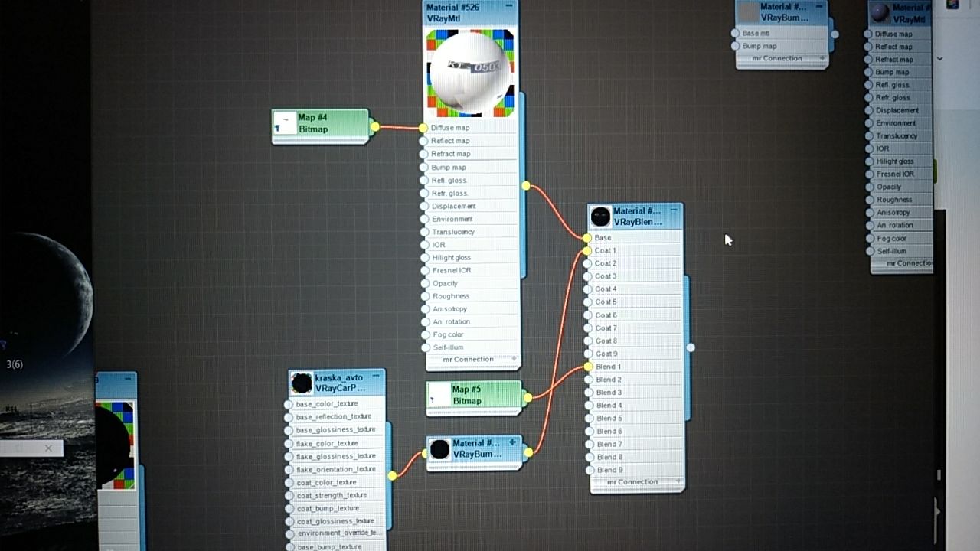Click Material #526 sphere preview thumbnail
The image size is (980, 551).
470,73
